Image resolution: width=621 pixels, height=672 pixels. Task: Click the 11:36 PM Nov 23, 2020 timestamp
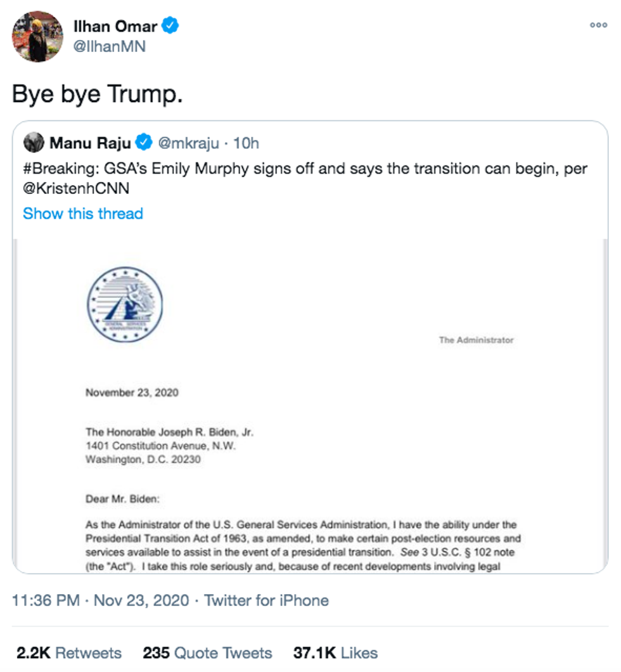100,600
